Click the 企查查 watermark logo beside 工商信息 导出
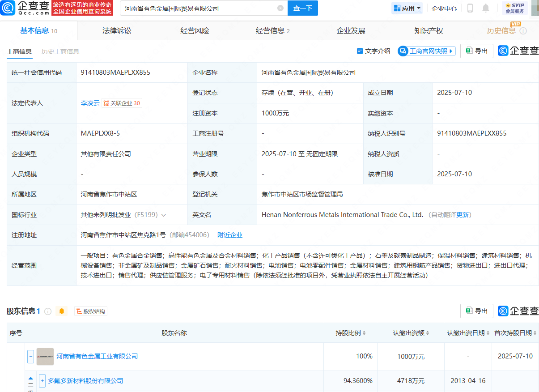 tap(518, 51)
